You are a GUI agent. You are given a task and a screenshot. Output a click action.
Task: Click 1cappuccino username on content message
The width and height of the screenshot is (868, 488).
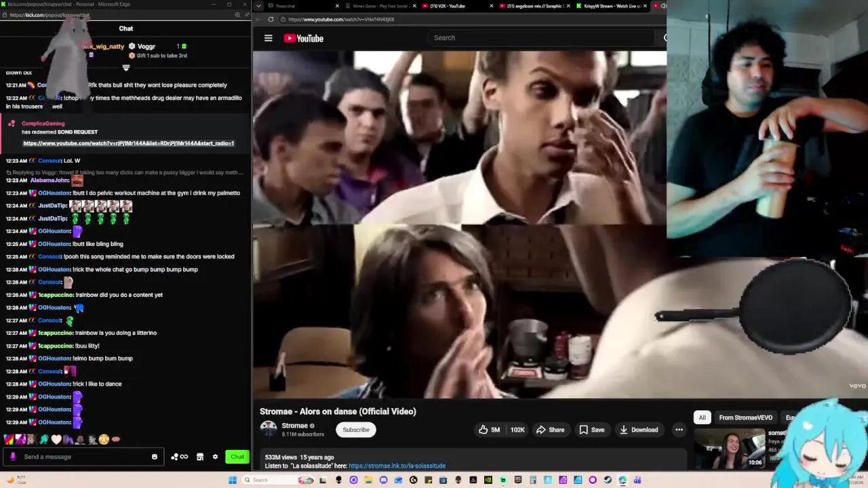tap(56, 295)
